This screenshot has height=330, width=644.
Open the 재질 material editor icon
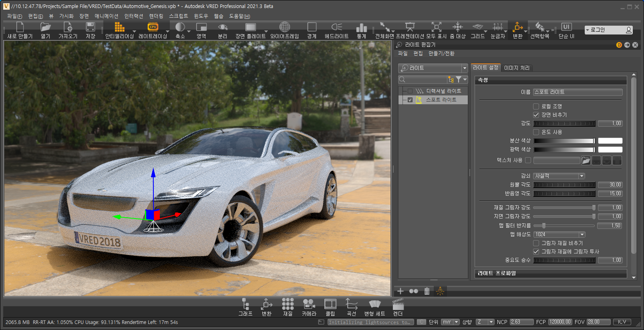pos(288,304)
